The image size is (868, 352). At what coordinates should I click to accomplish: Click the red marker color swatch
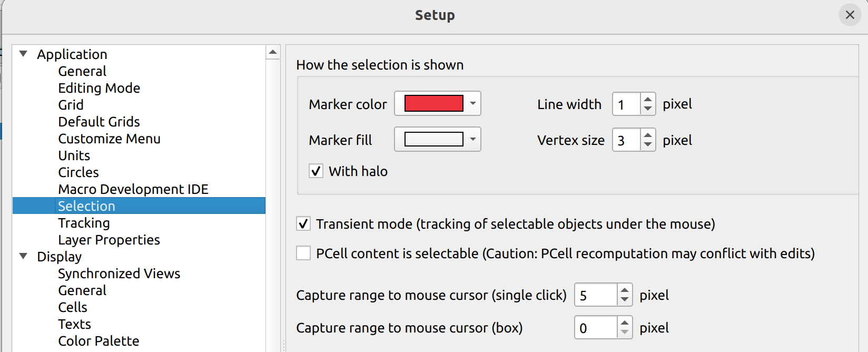433,104
